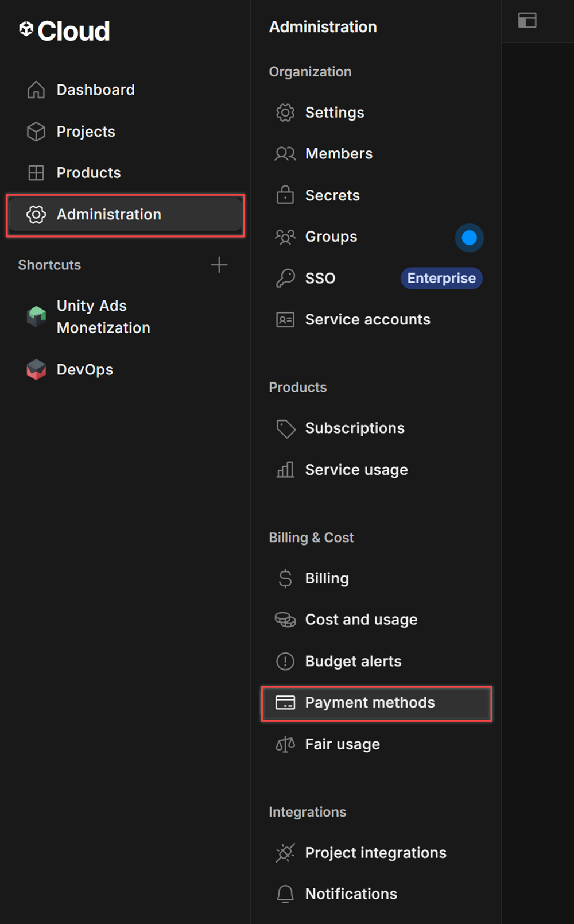Open the Groups page

coord(377,237)
